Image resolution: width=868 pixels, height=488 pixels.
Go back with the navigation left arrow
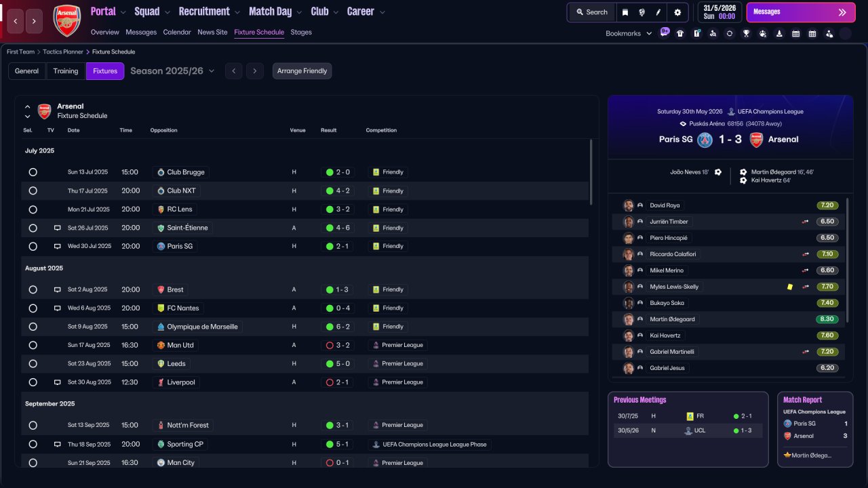click(x=16, y=22)
